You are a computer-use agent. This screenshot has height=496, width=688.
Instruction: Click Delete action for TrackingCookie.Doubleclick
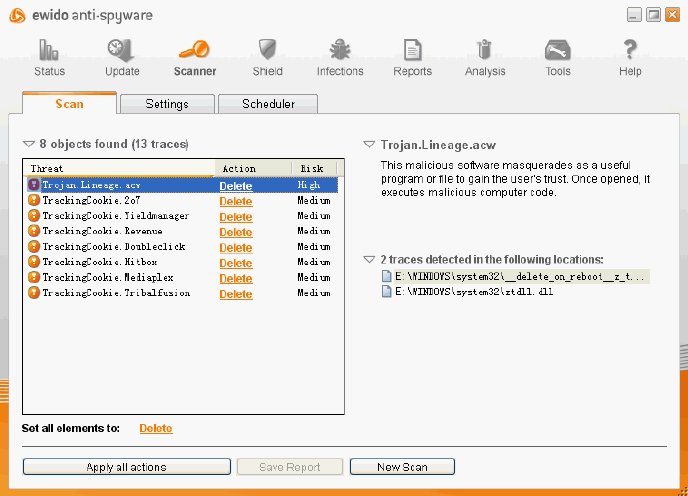(236, 247)
